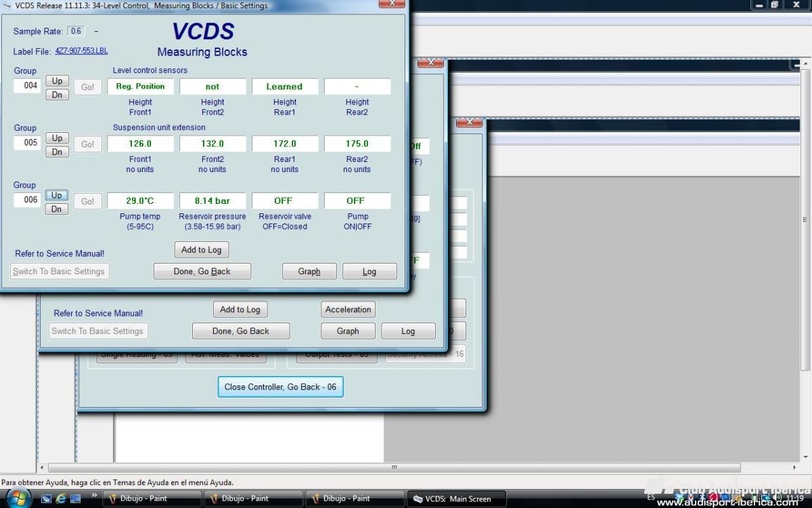Click Log in the front Measuring Blocks window
Image resolution: width=812 pixels, height=508 pixels.
click(x=369, y=272)
